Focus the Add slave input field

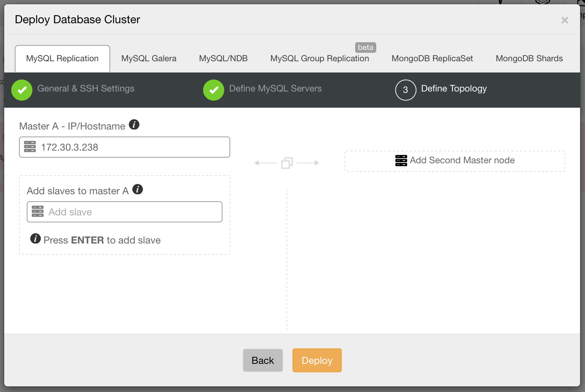click(125, 212)
